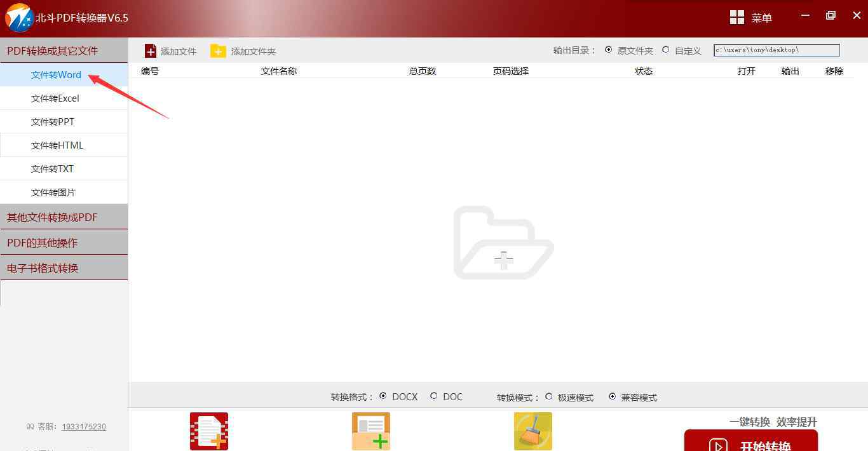The image size is (868, 451).
Task: Click the yellow 添加文件夹 folder icon
Action: 218,51
